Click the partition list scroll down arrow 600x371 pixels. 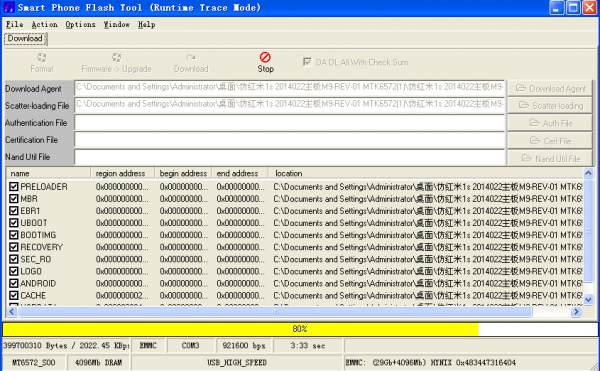click(x=589, y=299)
